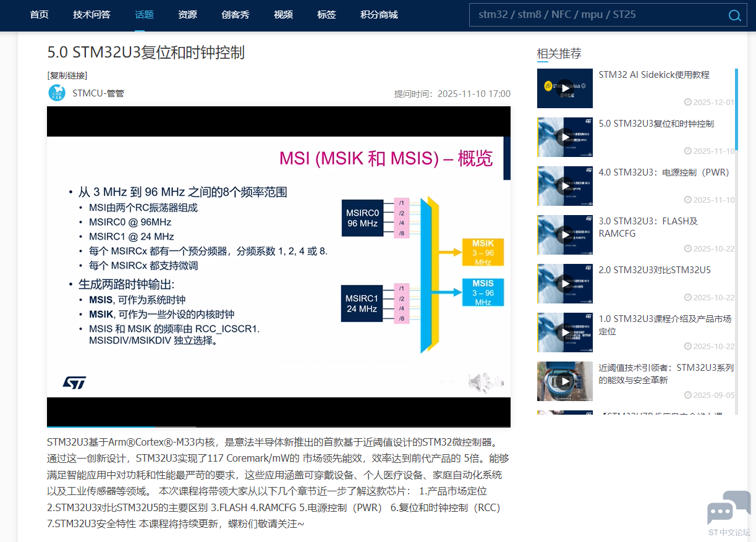This screenshot has height=542, width=756.
Task: Click STMCU-管管 author avatar
Action: (x=57, y=93)
